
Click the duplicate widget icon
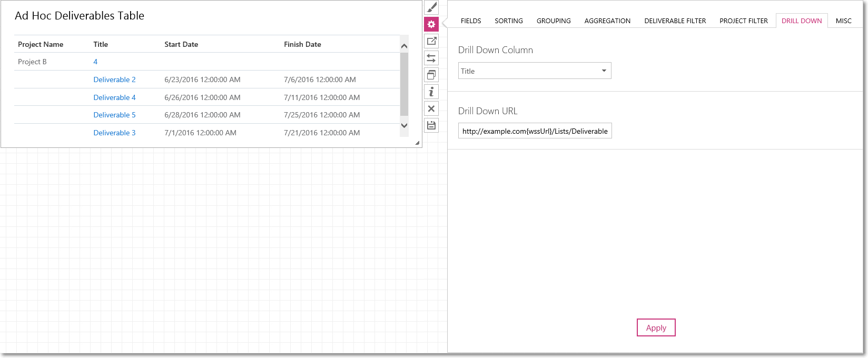(431, 75)
